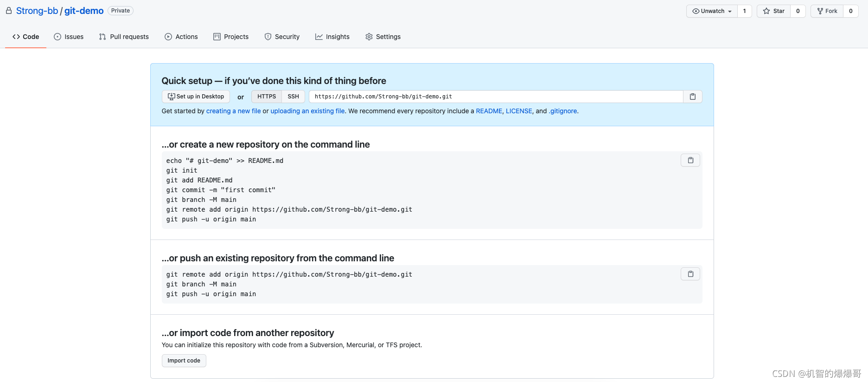Go to the Pull requests tab

click(124, 37)
